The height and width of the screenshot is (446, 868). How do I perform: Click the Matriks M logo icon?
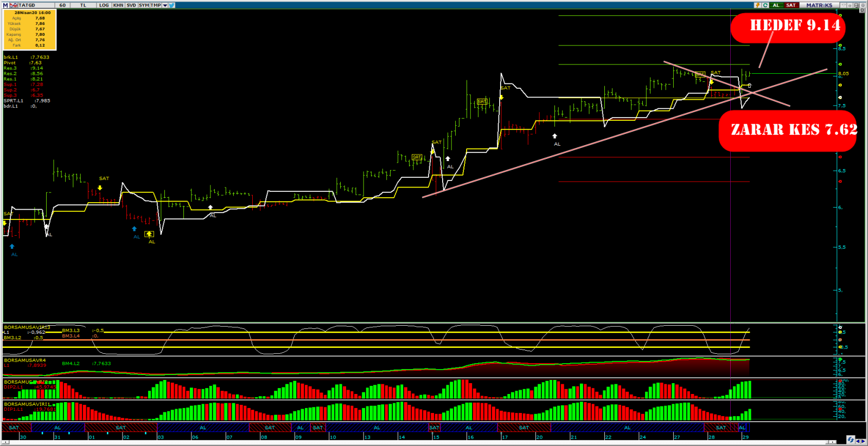[6, 5]
